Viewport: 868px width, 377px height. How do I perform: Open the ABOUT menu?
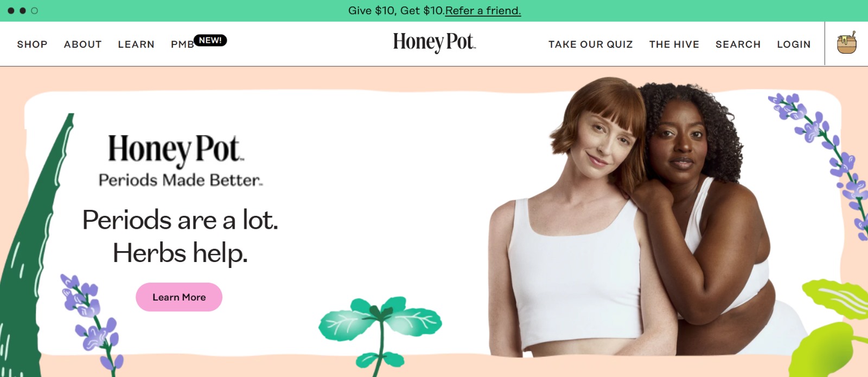[82, 44]
